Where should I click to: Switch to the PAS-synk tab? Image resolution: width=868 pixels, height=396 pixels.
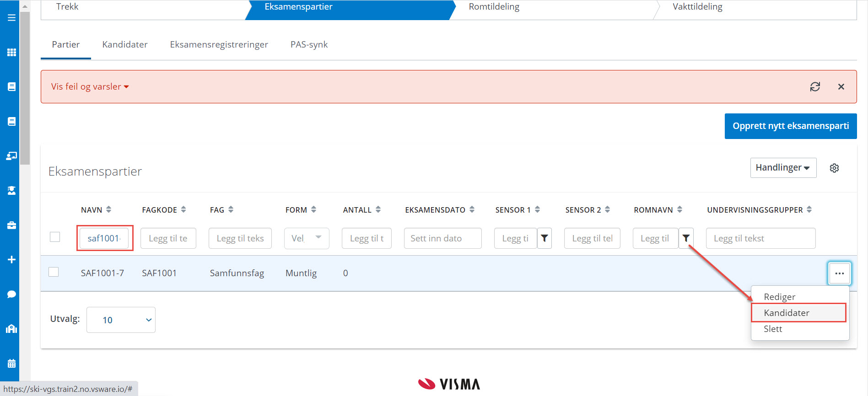pyautogui.click(x=309, y=44)
